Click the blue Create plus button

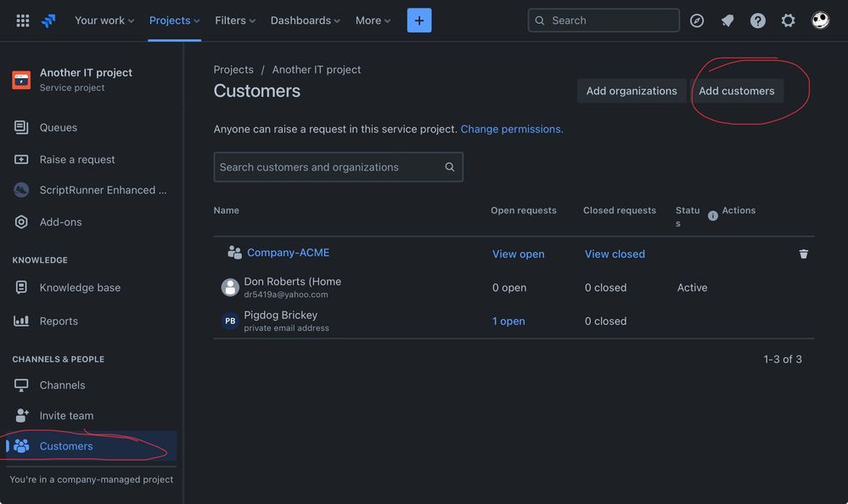pyautogui.click(x=419, y=20)
